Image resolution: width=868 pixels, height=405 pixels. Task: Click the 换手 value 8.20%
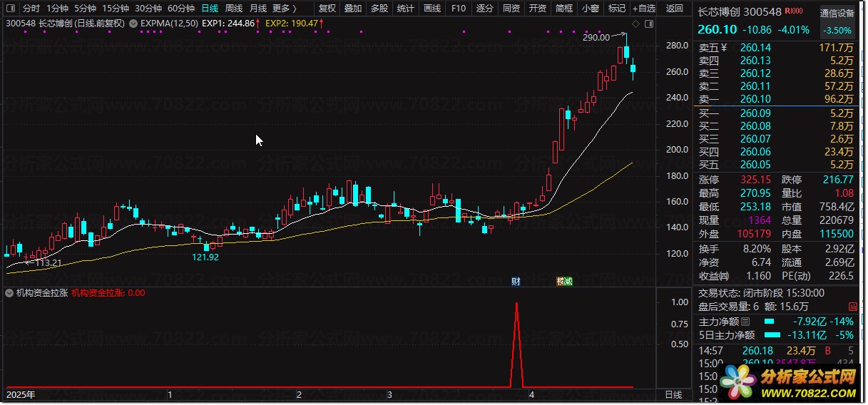point(756,249)
